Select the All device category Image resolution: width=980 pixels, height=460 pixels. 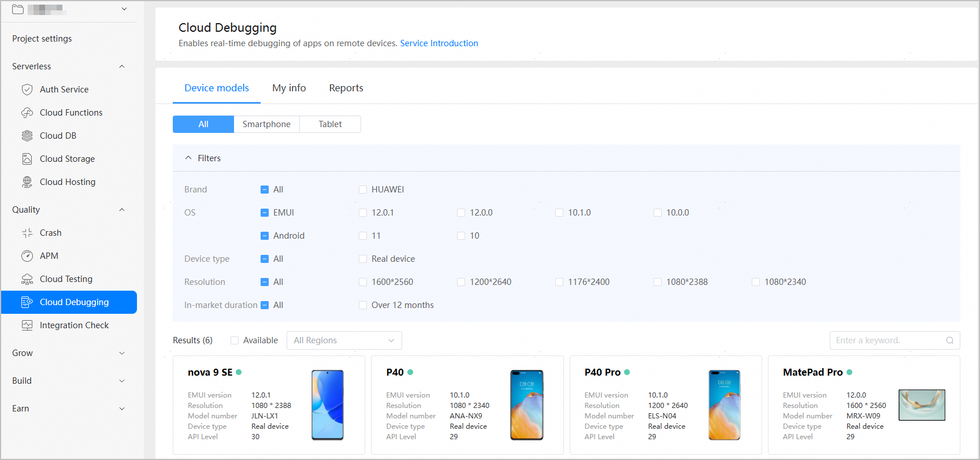click(203, 124)
